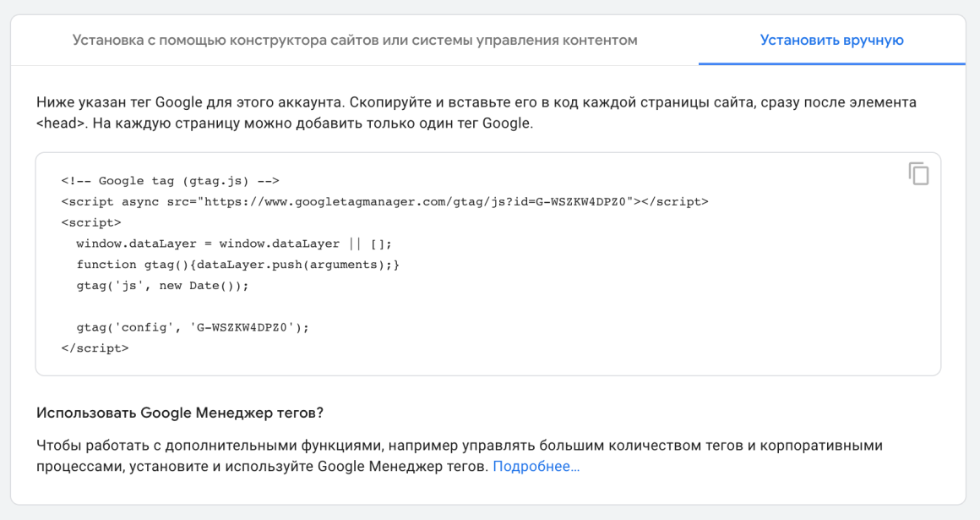
Task: Click the "Использовать Google Менеджер тегов?" heading
Action: coord(180,413)
